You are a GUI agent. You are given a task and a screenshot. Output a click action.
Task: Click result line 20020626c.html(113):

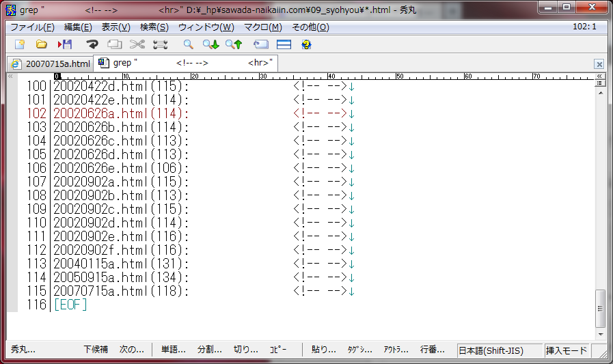pos(121,141)
